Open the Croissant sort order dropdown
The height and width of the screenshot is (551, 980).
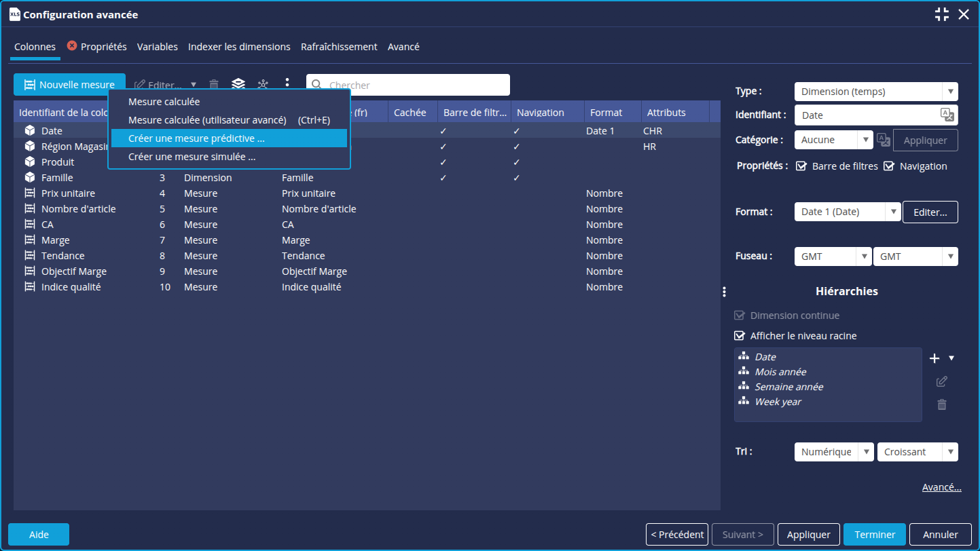coord(917,452)
